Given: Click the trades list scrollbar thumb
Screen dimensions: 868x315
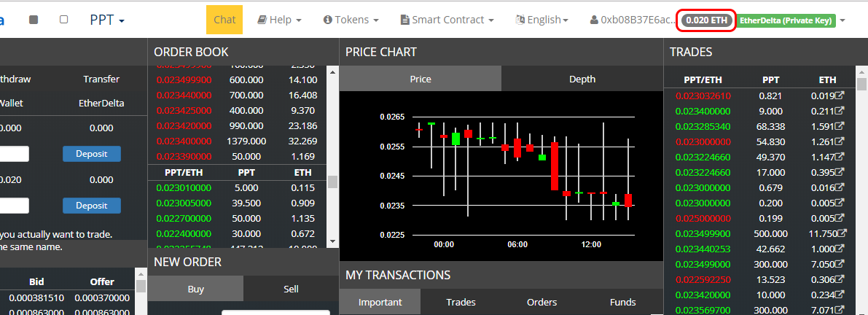Looking at the screenshot, I should point(861,84).
